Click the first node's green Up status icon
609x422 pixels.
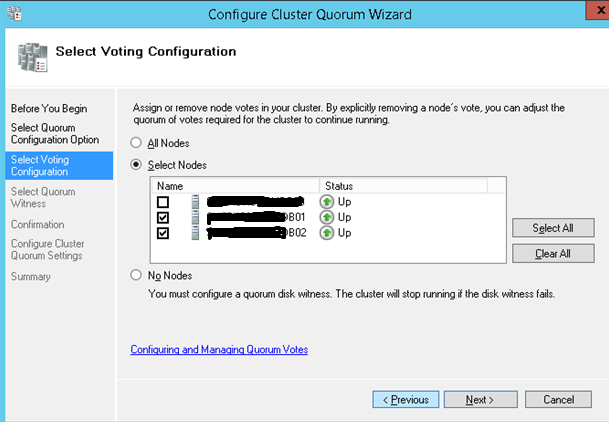[327, 201]
